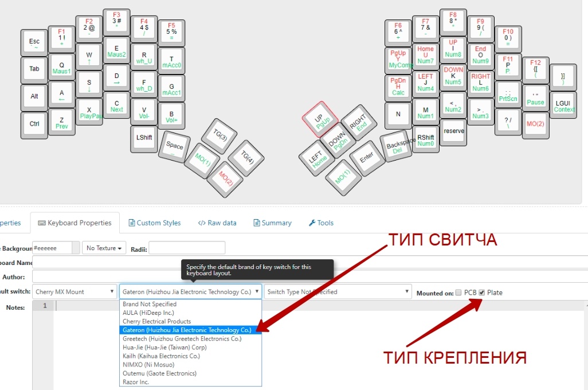
Task: Select the TG(3) thumb key
Action: point(219,136)
